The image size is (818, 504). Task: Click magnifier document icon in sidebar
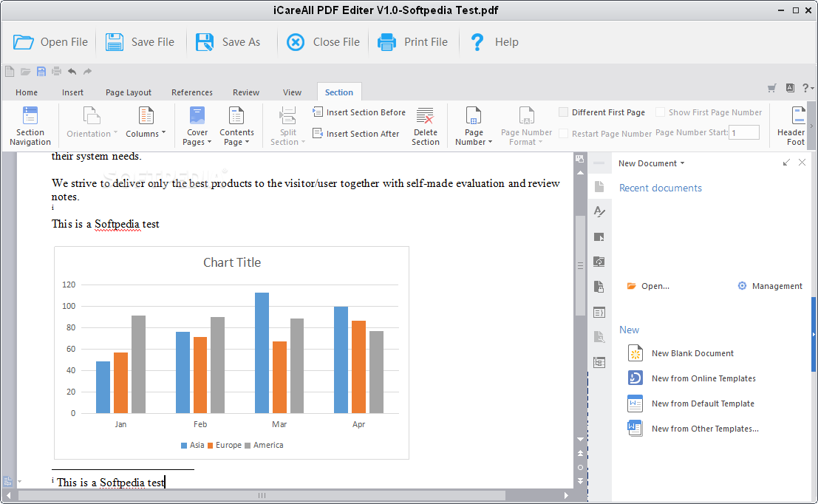click(x=599, y=336)
